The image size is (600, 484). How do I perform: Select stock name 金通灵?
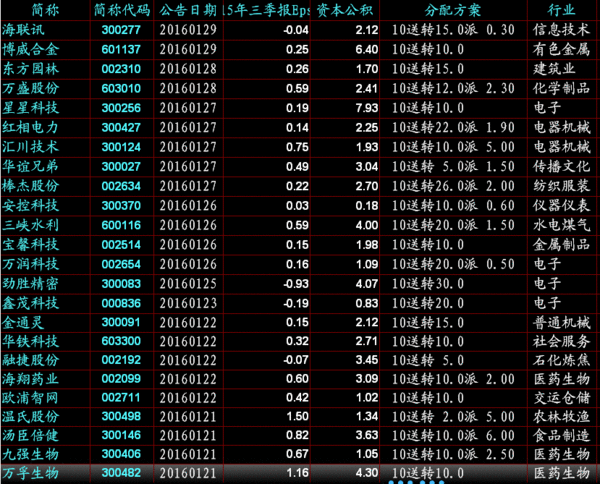23,323
